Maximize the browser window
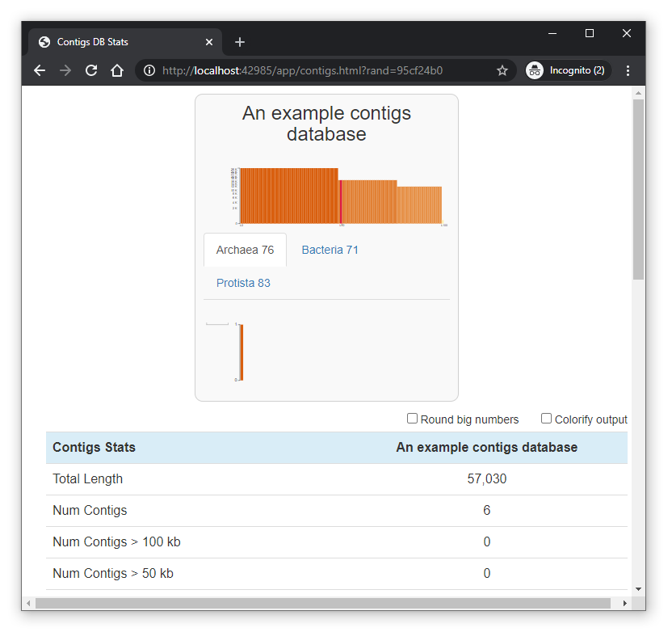Screen dimensions: 672x632 [590, 33]
